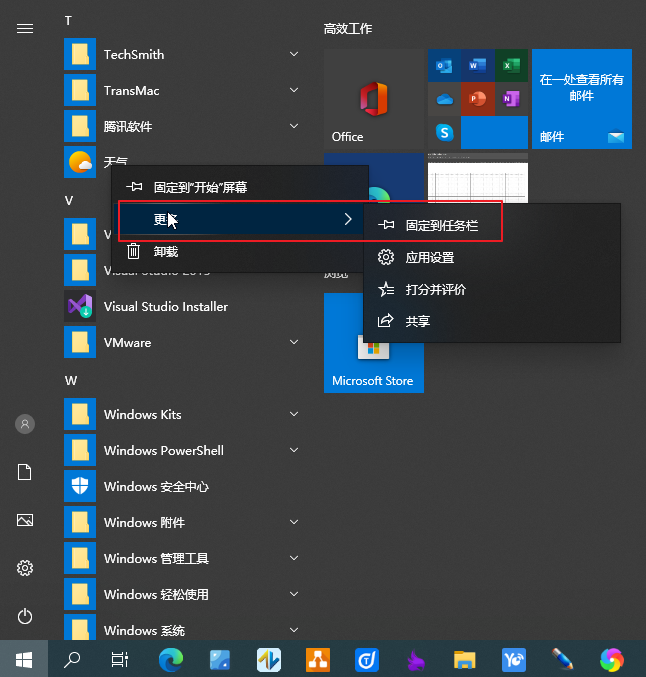Open Windows 安全中心 shield icon
The image size is (646, 677).
80,486
